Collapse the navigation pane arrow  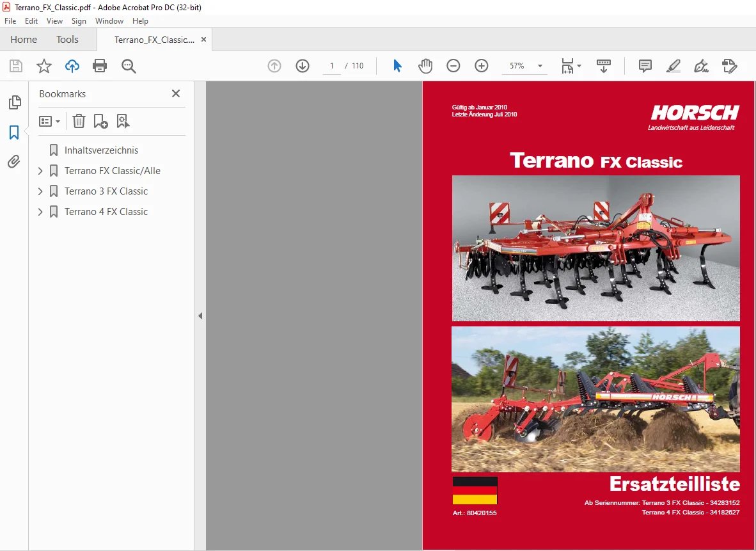[x=200, y=316]
